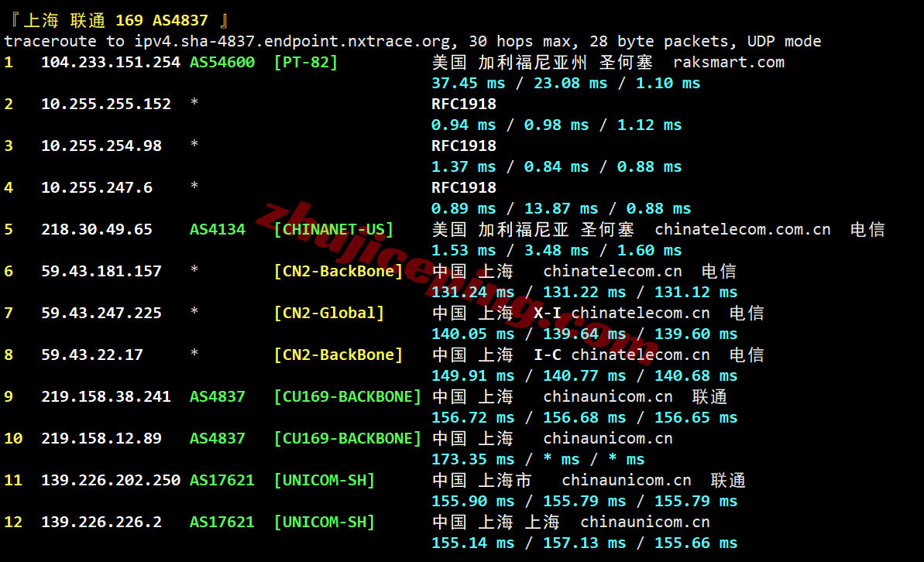Select IP address 139.226.226.2
Viewport: 924px width, 562px height.
coord(101,523)
